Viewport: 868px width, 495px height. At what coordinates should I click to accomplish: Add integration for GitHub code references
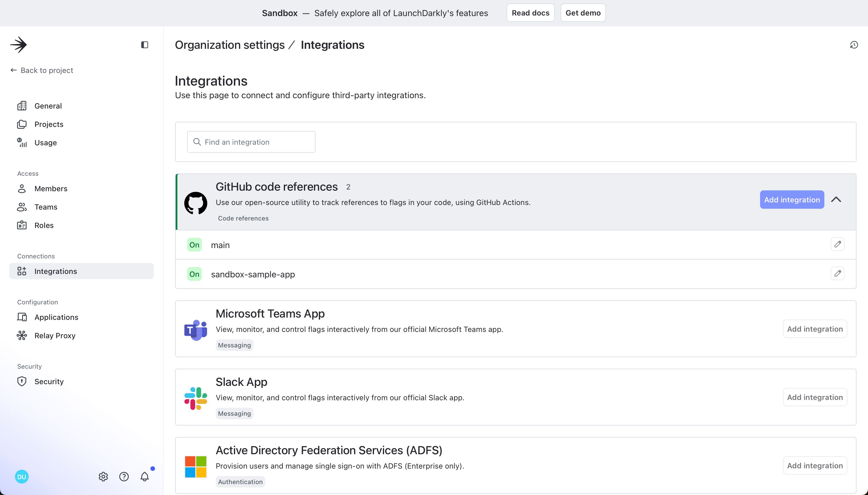(x=792, y=200)
